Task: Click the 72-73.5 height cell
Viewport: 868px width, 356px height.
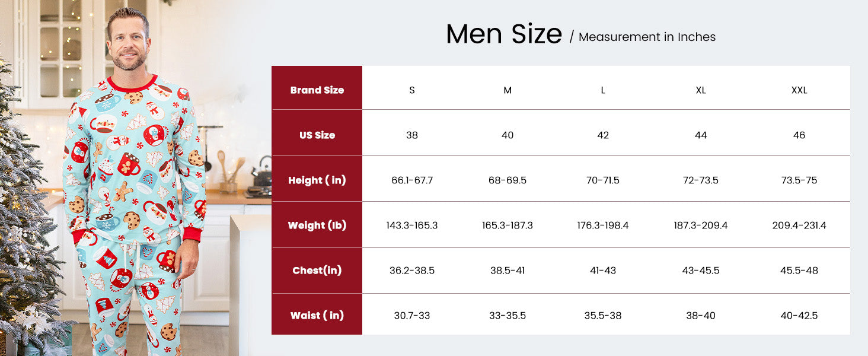Action: tap(701, 180)
